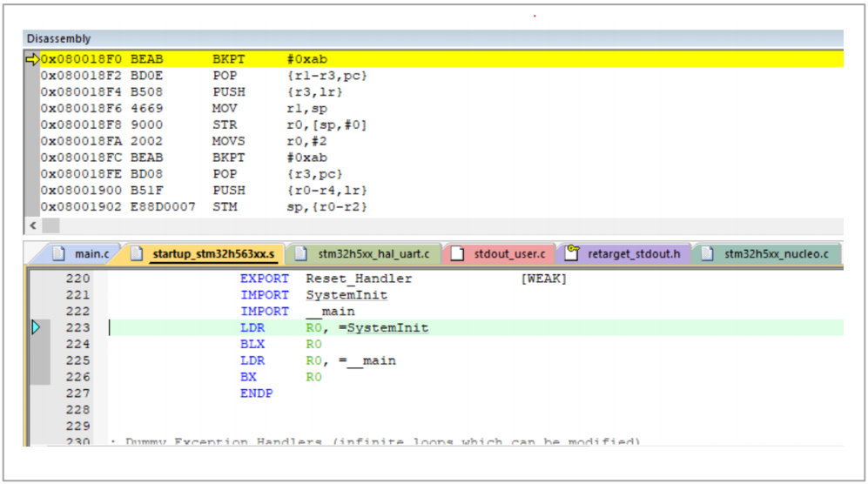Select disassembly row 0x080018F8 STR
This screenshot has height=484, width=868.
click(x=441, y=124)
